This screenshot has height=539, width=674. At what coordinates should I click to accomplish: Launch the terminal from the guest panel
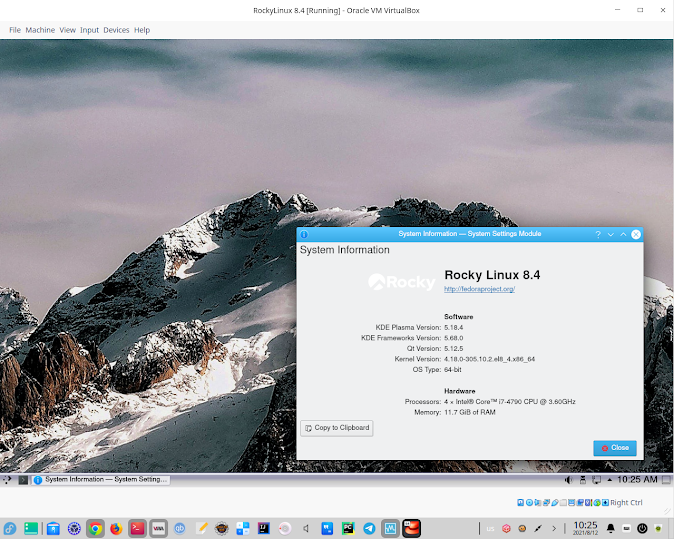pyautogui.click(x=23, y=480)
